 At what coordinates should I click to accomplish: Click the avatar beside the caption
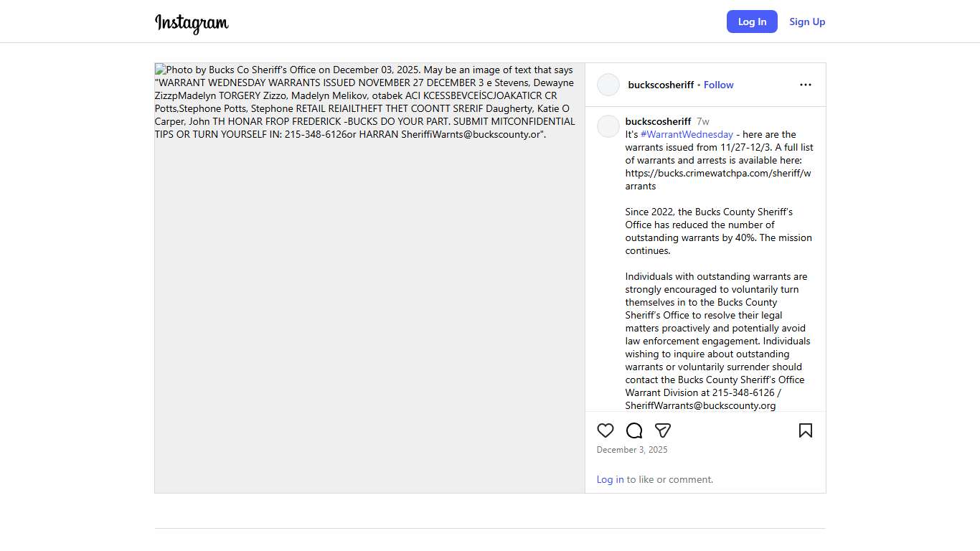608,126
